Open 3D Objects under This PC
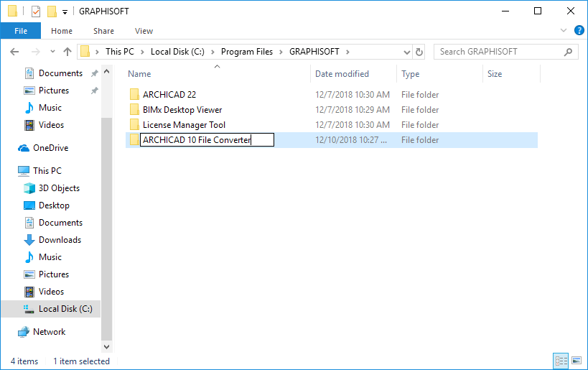The image size is (588, 370). (x=59, y=188)
